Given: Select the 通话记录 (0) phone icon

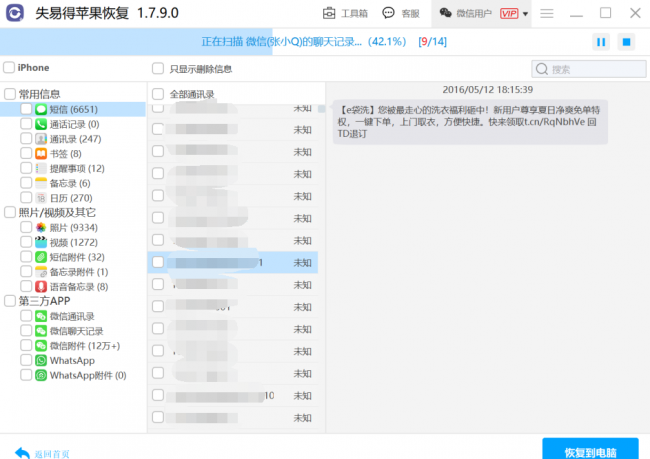Looking at the screenshot, I should click(41, 124).
